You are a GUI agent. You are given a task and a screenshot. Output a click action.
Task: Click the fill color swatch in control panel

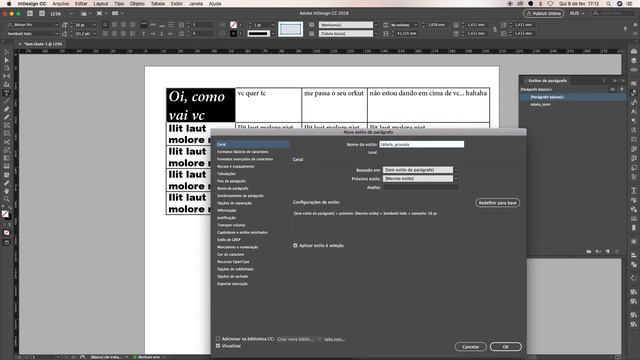[233, 25]
